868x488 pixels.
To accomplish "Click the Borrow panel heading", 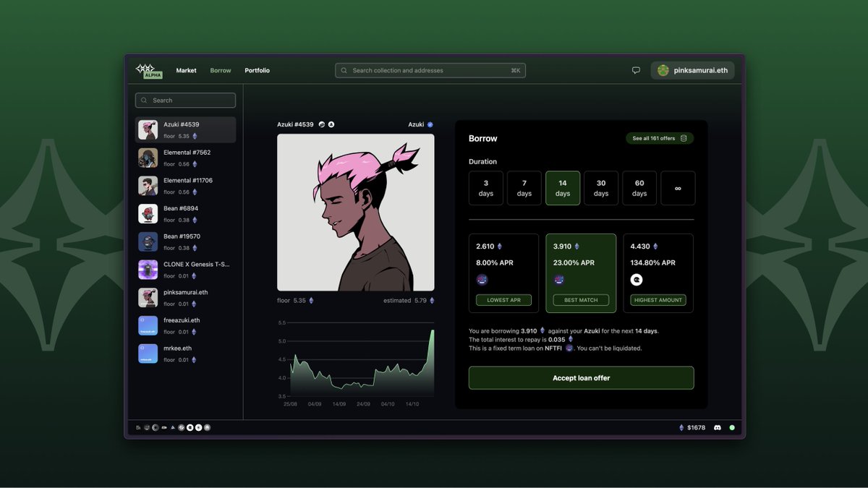I will 483,138.
